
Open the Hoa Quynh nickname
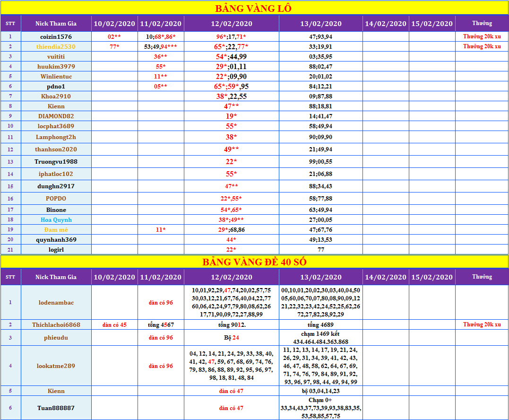56,219
